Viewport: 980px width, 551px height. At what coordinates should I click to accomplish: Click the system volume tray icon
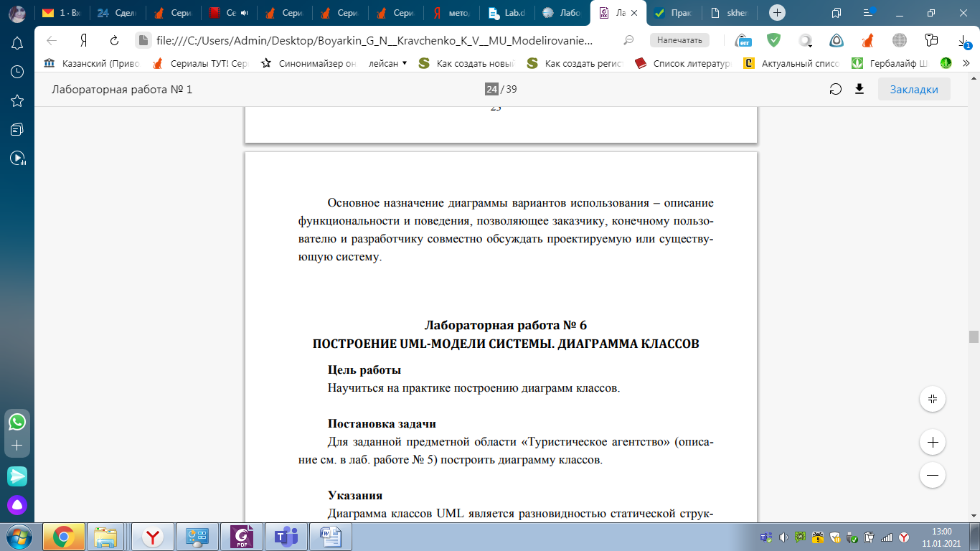pyautogui.click(x=783, y=537)
